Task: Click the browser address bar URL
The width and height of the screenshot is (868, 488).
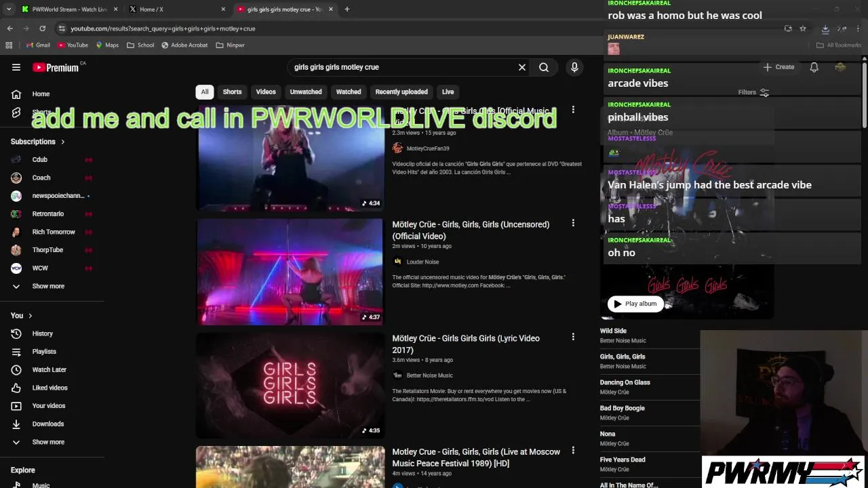Action: coord(163,28)
